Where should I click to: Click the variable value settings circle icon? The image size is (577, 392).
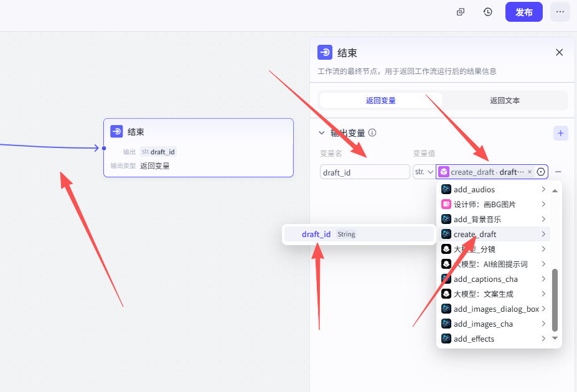click(x=541, y=172)
